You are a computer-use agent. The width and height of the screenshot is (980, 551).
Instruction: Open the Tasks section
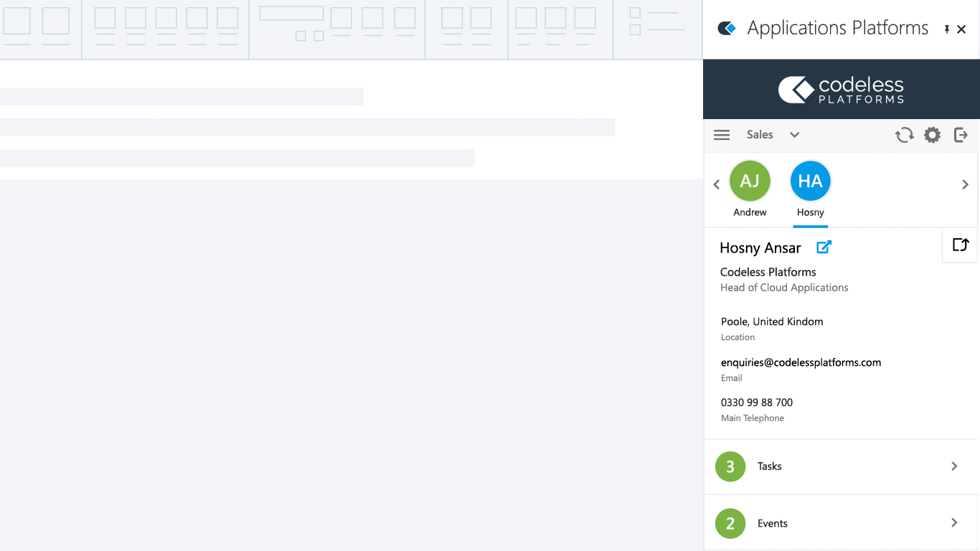(x=841, y=467)
